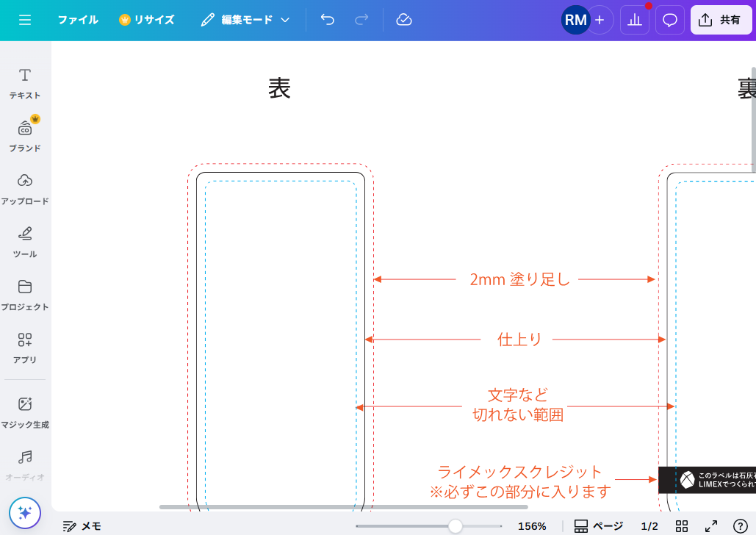Open the ファイル menu
Image resolution: width=756 pixels, height=535 pixels.
coord(78,20)
